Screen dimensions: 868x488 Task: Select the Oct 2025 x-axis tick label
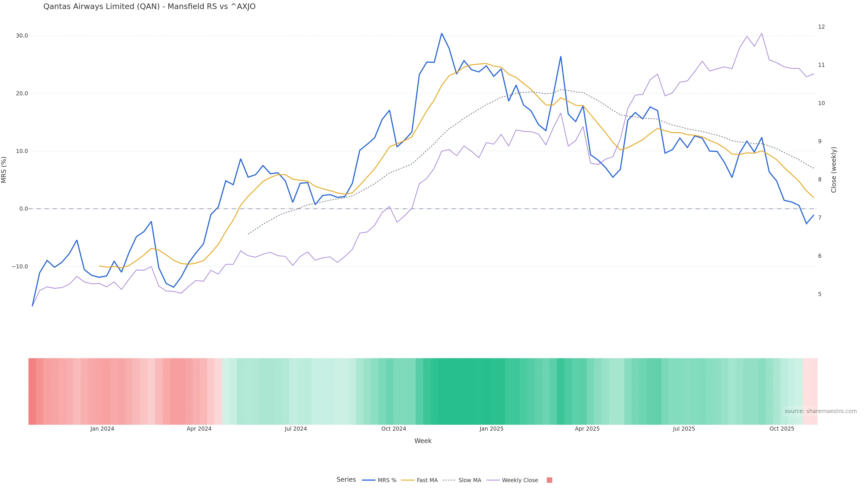782,429
